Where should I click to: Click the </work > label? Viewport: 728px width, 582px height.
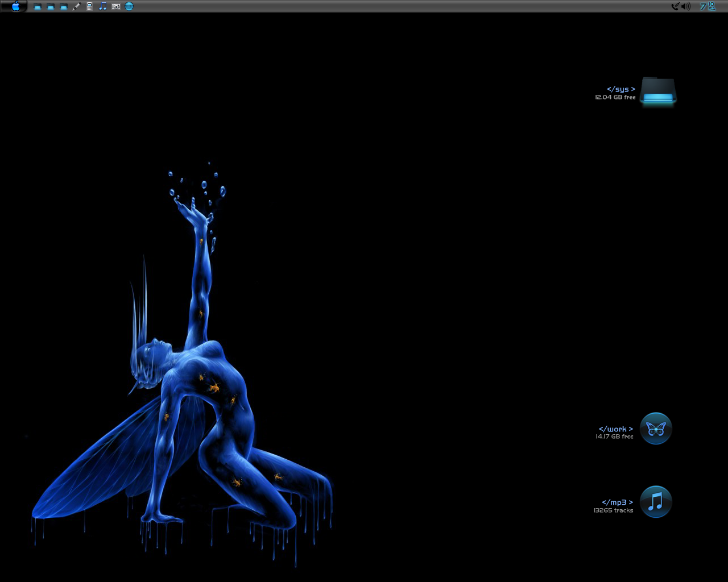[x=616, y=429]
